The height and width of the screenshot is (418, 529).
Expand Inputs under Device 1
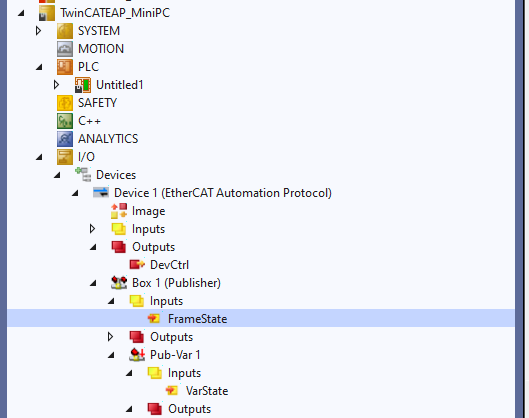[92, 229]
